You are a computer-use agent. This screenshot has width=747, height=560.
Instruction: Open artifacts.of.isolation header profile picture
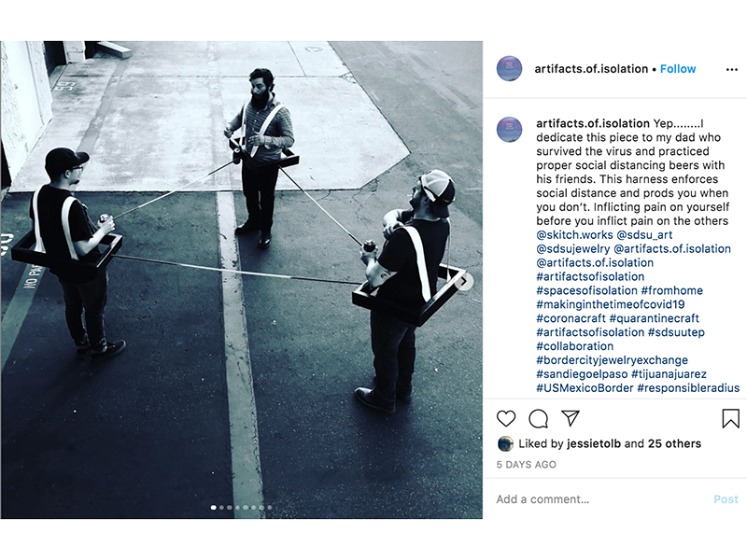pyautogui.click(x=509, y=68)
